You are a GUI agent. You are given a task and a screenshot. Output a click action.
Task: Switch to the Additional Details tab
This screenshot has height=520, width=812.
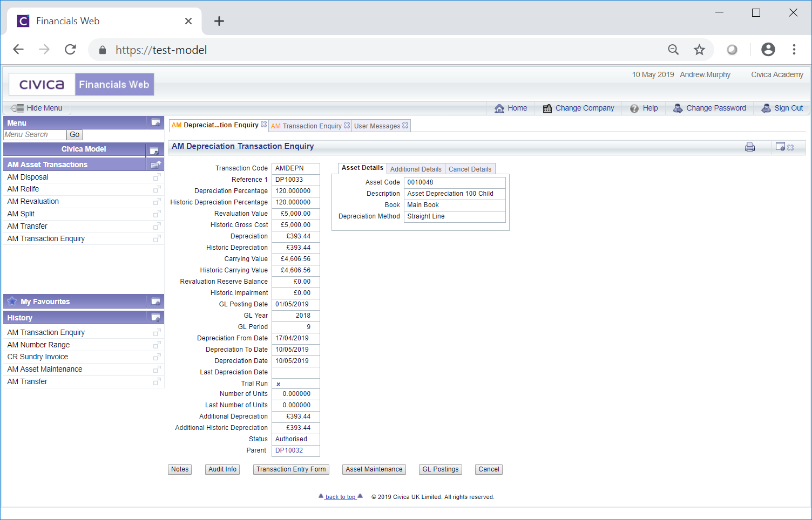tap(416, 169)
